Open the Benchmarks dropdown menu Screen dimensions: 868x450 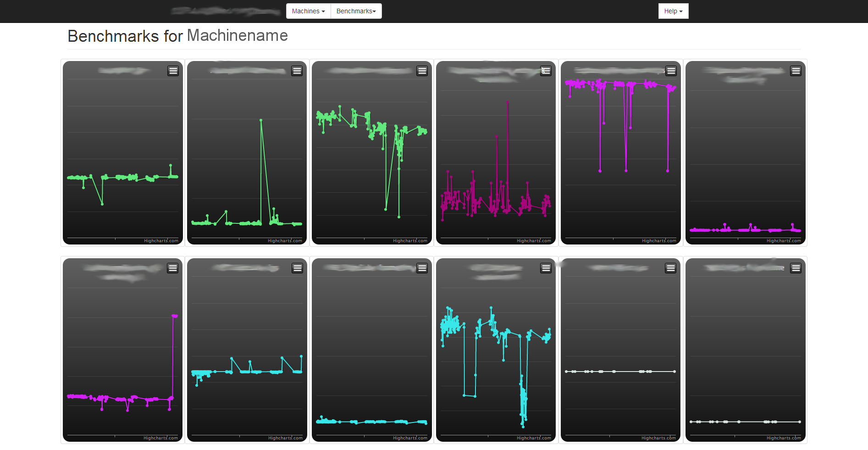(356, 11)
